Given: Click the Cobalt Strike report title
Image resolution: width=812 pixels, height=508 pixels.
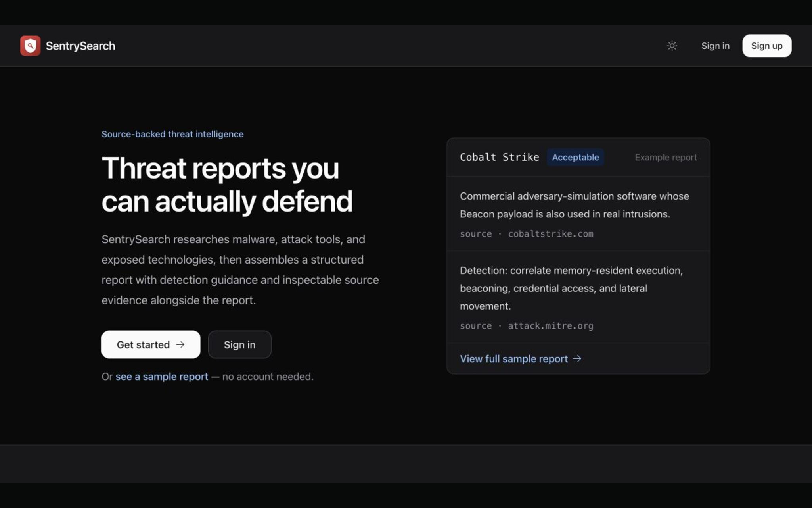Looking at the screenshot, I should pyautogui.click(x=500, y=157).
